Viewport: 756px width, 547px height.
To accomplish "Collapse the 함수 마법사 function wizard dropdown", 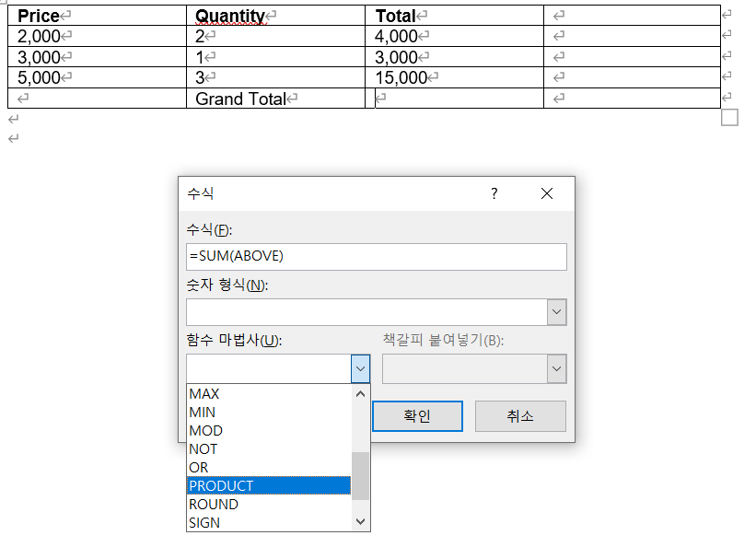I will point(360,368).
